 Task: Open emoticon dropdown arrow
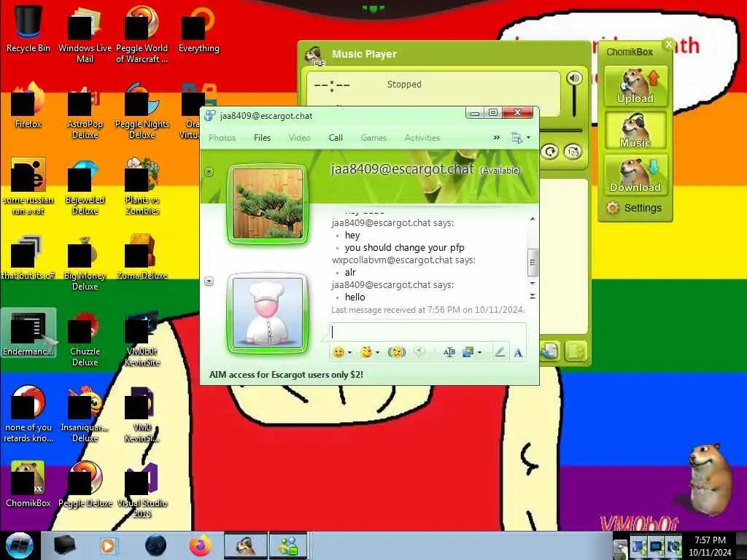(349, 352)
